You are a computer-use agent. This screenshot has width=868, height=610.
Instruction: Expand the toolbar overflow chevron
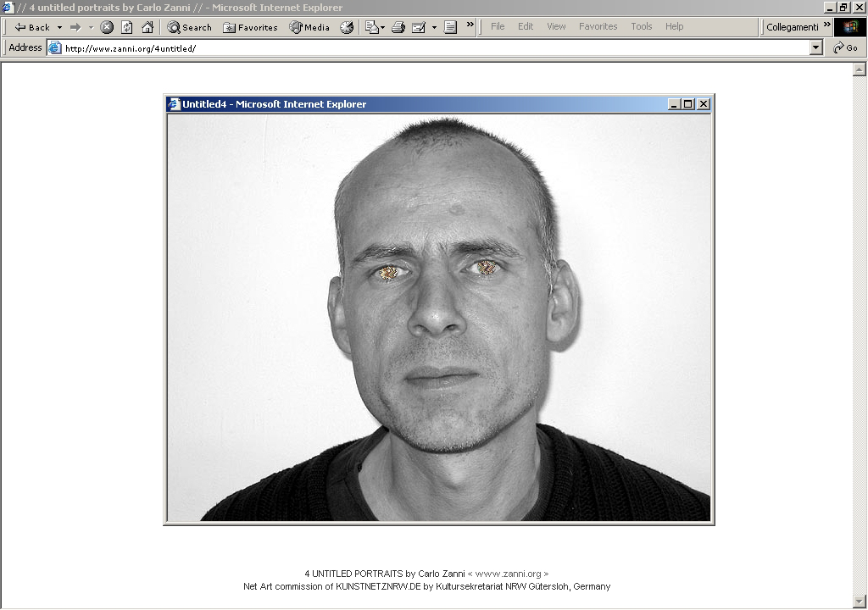[470, 25]
